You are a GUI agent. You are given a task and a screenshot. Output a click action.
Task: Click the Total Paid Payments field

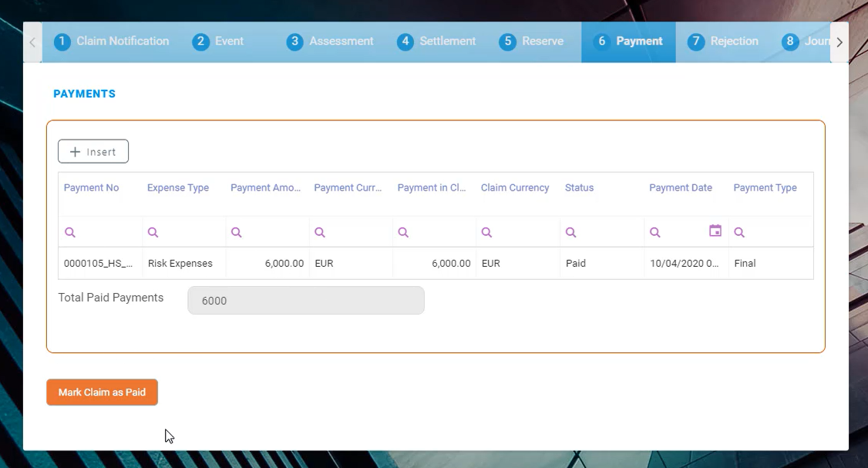coord(306,301)
